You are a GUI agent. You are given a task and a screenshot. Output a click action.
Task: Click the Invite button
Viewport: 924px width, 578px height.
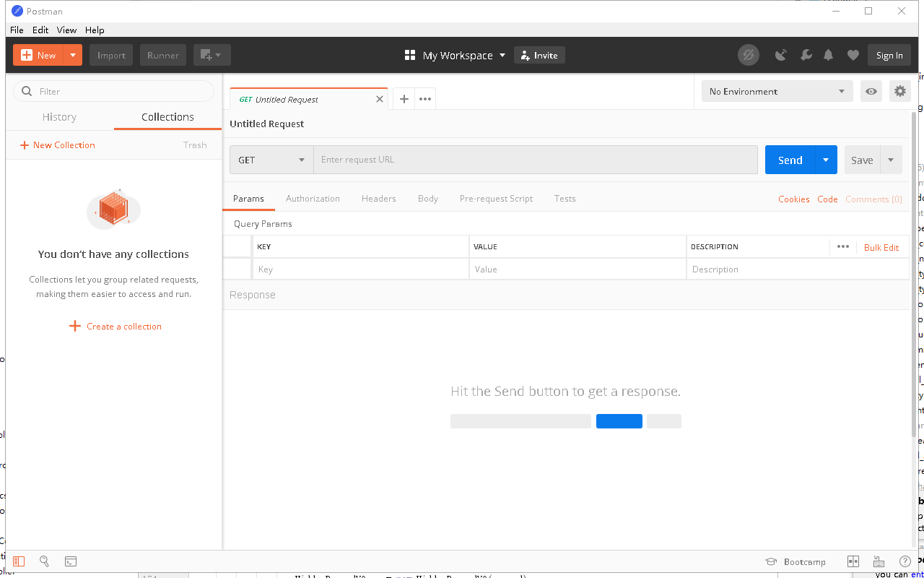click(539, 55)
